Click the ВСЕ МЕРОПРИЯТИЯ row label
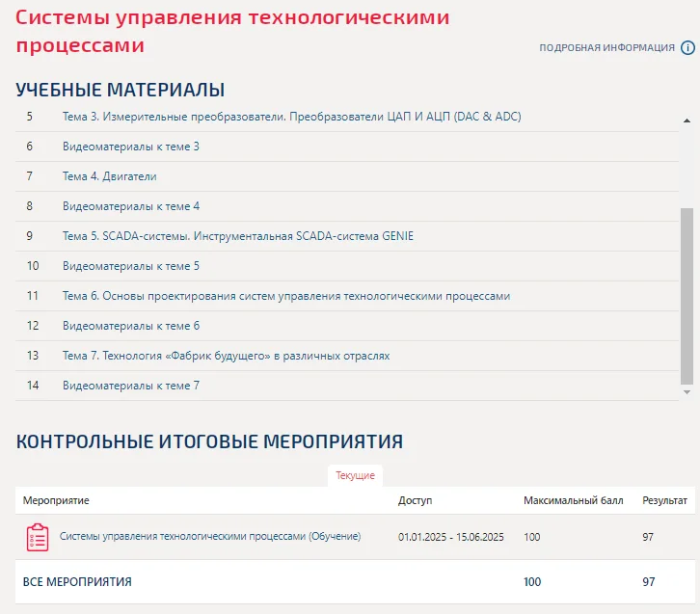 tap(77, 582)
